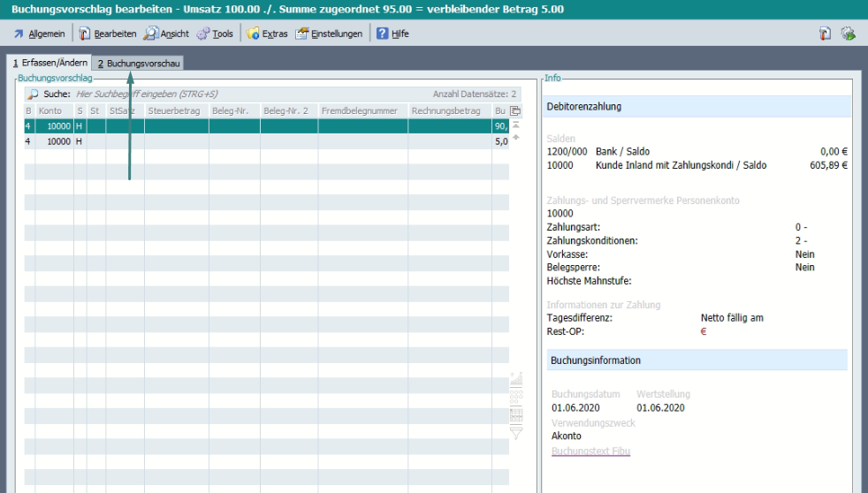868x493 pixels.
Task: Click the Buchungstext Fibu link
Action: pyautogui.click(x=590, y=451)
